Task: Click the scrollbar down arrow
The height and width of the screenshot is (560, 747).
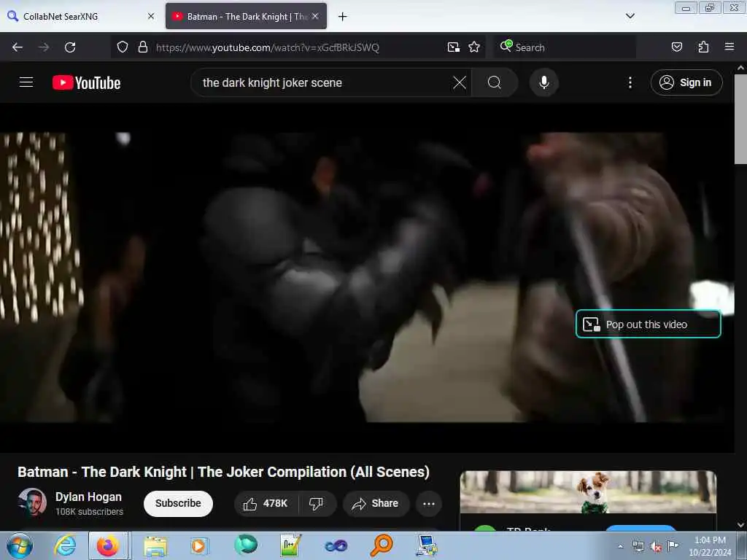Action: (x=740, y=525)
